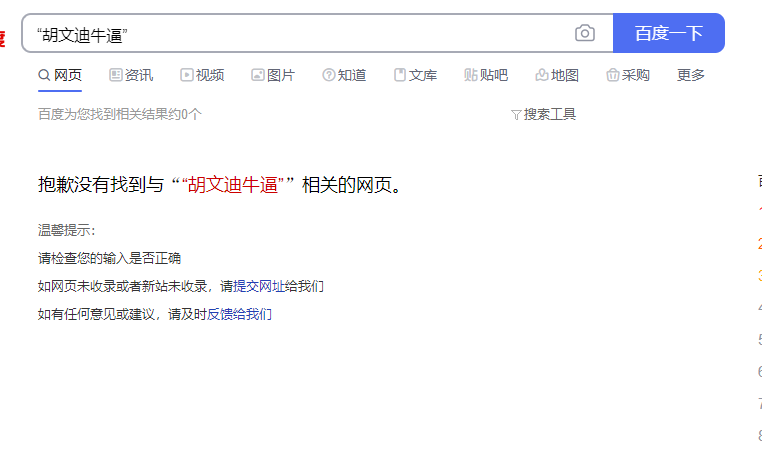
Task: Click the 贴吧 icon
Action: (x=470, y=75)
